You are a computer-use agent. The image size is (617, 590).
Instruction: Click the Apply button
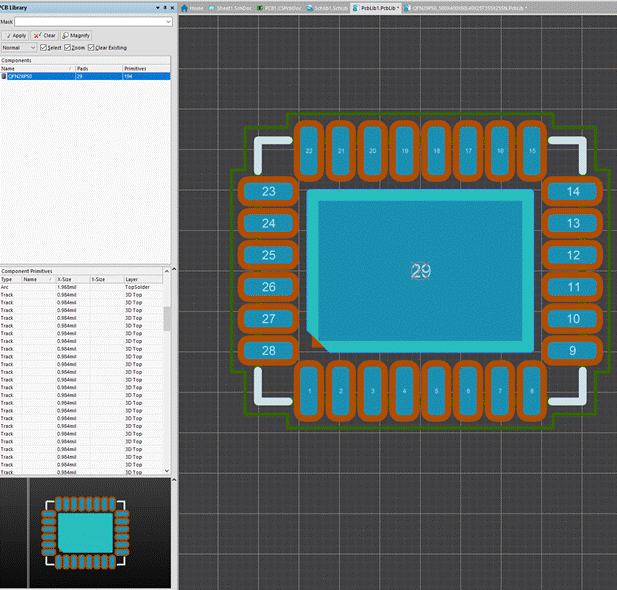tap(15, 35)
